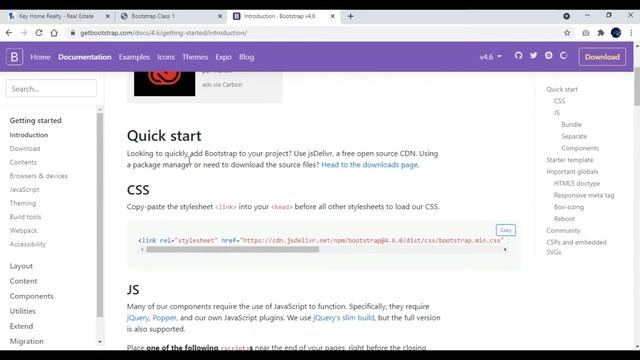Switch to Bootstrap Class 1 tab
Viewport: 640px width, 360px height.
click(x=171, y=16)
